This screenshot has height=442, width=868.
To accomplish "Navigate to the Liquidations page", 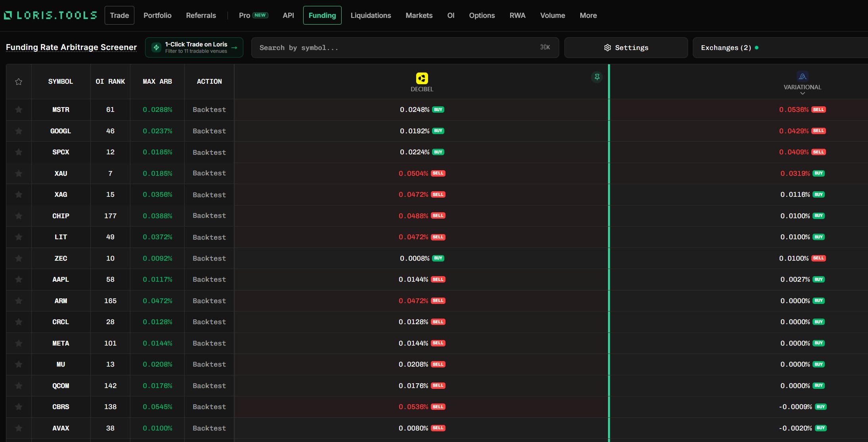I will [371, 15].
